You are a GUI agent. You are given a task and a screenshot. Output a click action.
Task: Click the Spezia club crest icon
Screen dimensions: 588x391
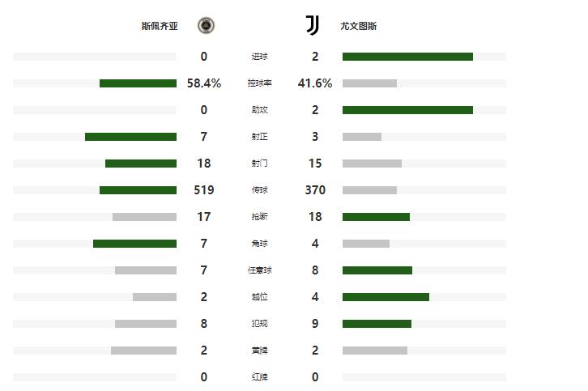pyautogui.click(x=207, y=26)
